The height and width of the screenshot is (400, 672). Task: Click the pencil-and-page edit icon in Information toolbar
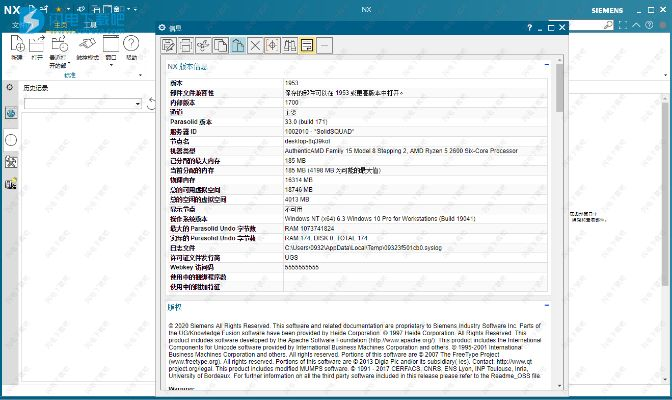[x=169, y=45]
